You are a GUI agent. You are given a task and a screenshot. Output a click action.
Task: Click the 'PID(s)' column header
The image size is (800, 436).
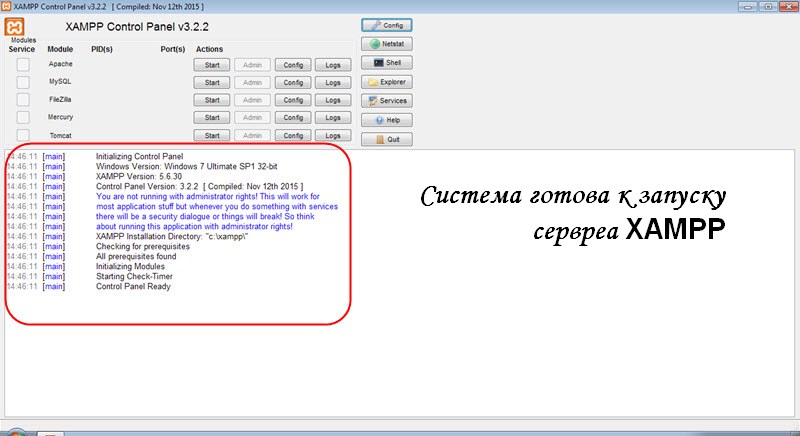point(102,49)
